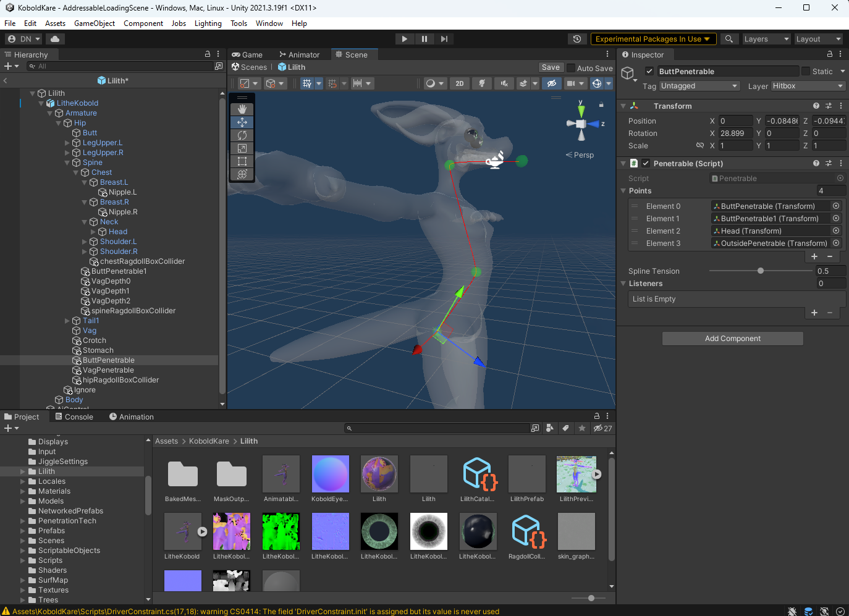Click the Gizmos toggle icon

click(x=597, y=83)
